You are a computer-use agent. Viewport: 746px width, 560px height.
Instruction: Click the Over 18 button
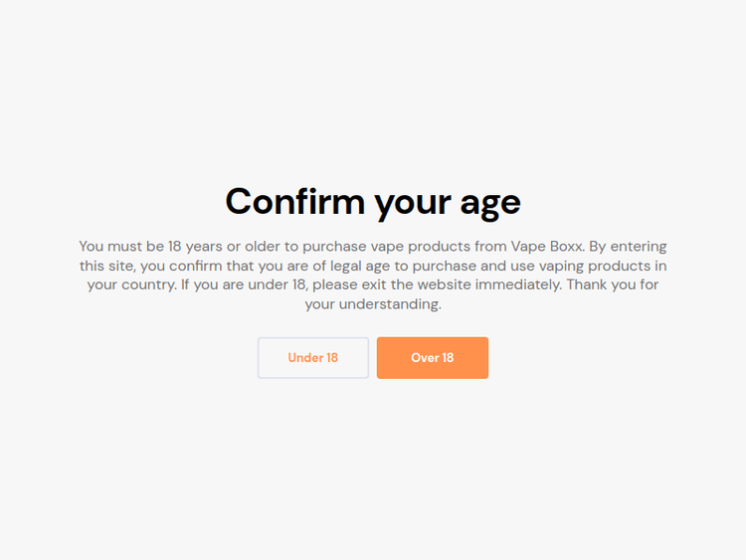pyautogui.click(x=432, y=358)
